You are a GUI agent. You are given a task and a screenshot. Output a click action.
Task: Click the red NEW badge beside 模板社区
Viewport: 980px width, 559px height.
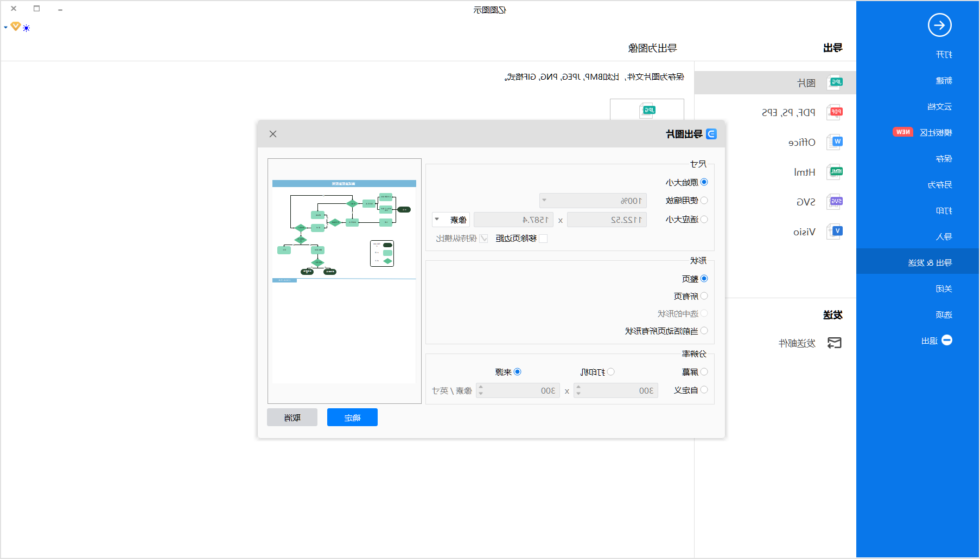903,132
